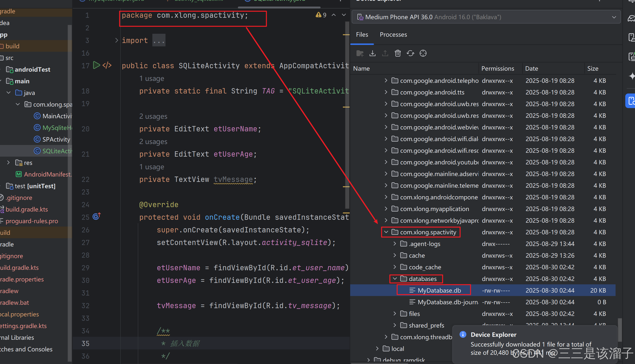Expand the code_cache folder in Device Explorer
Screen dimensions: 635x364
point(395,267)
